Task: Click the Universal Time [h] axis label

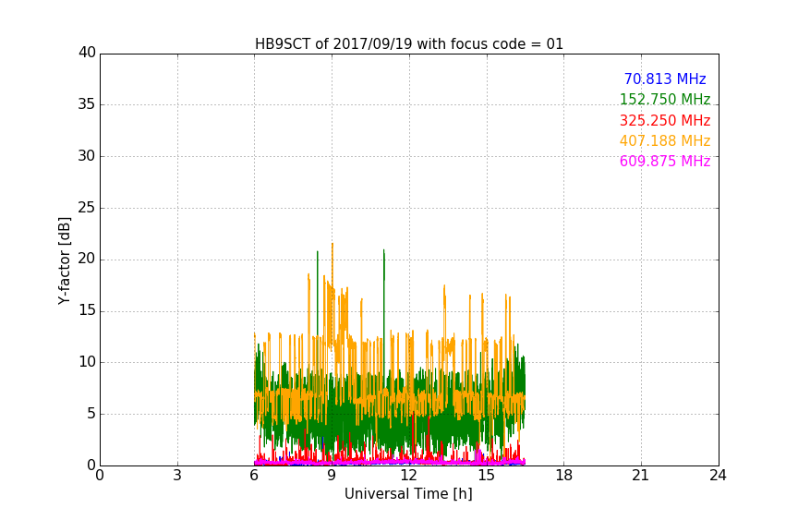Action: [x=408, y=494]
